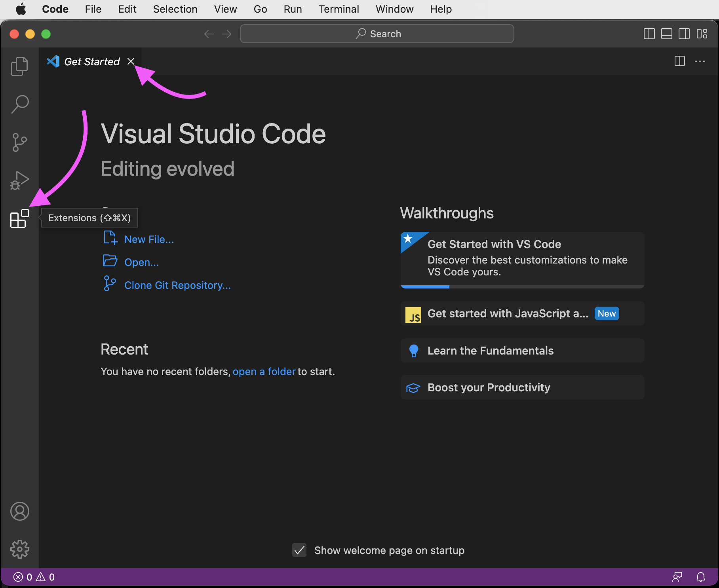
Task: Toggle the secondary side bar
Action: click(x=684, y=34)
